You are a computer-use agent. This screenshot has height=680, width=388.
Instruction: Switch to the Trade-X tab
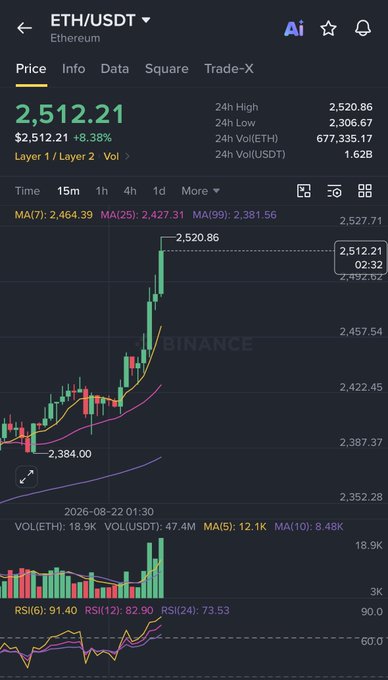(229, 69)
